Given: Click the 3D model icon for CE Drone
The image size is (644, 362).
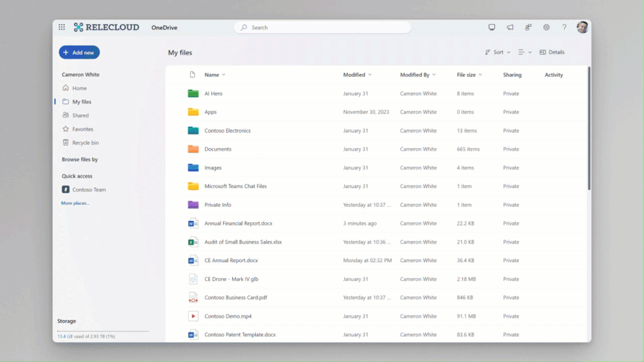Looking at the screenshot, I should 193,279.
